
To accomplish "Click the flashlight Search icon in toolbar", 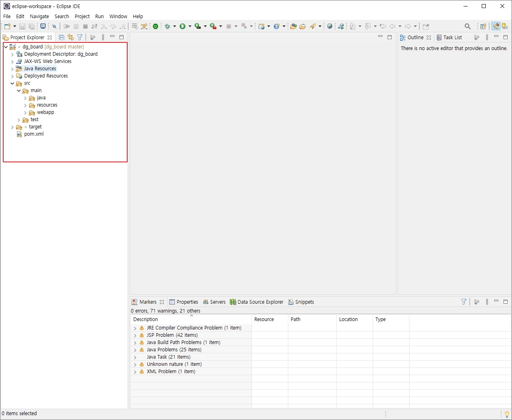I will pos(313,26).
